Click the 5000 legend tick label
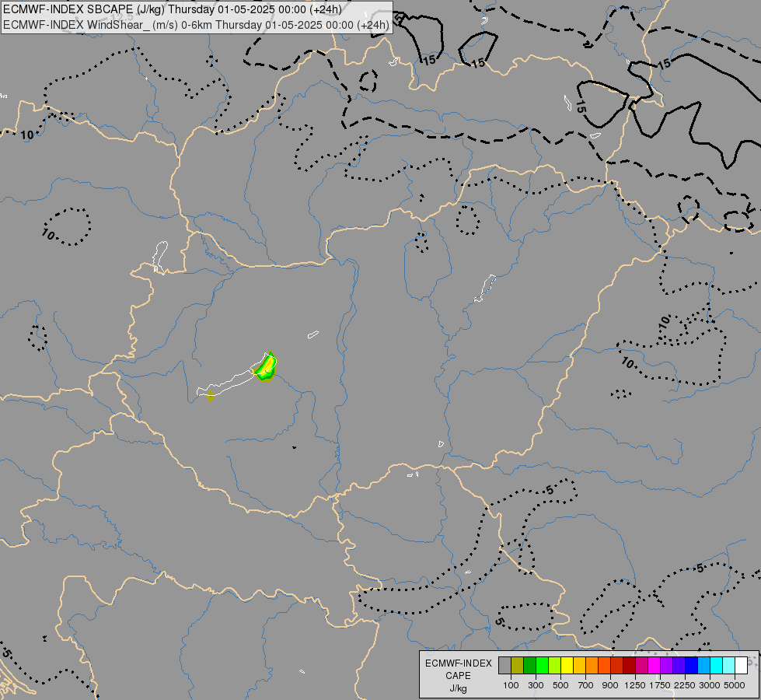Image resolution: width=761 pixels, height=700 pixels. 735,685
